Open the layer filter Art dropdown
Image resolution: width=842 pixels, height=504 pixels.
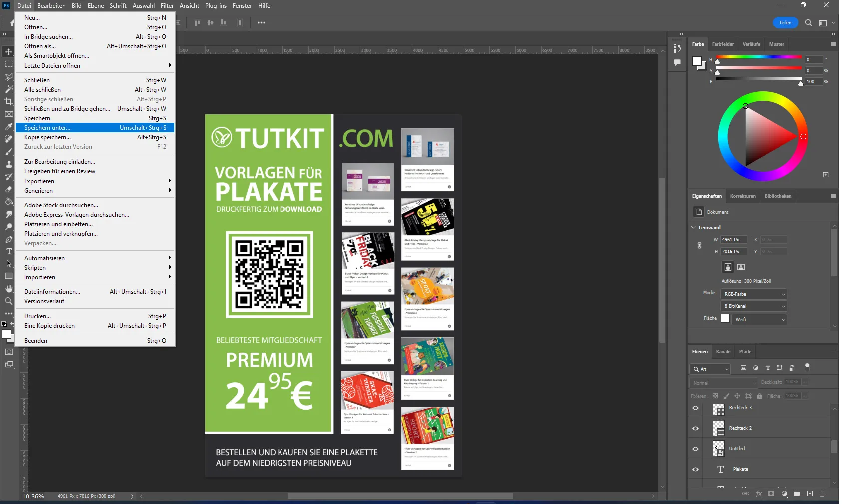coord(711,369)
